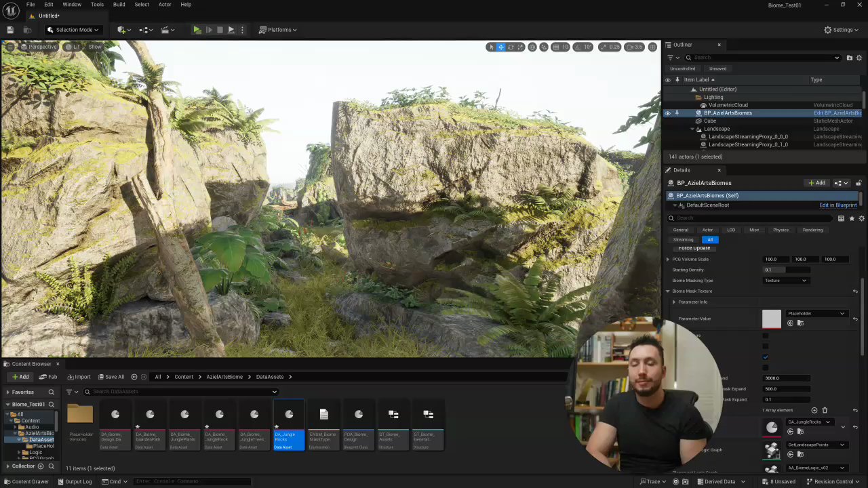Click the viewport layout maximize icon
The width and height of the screenshot is (868, 488).
[652, 47]
